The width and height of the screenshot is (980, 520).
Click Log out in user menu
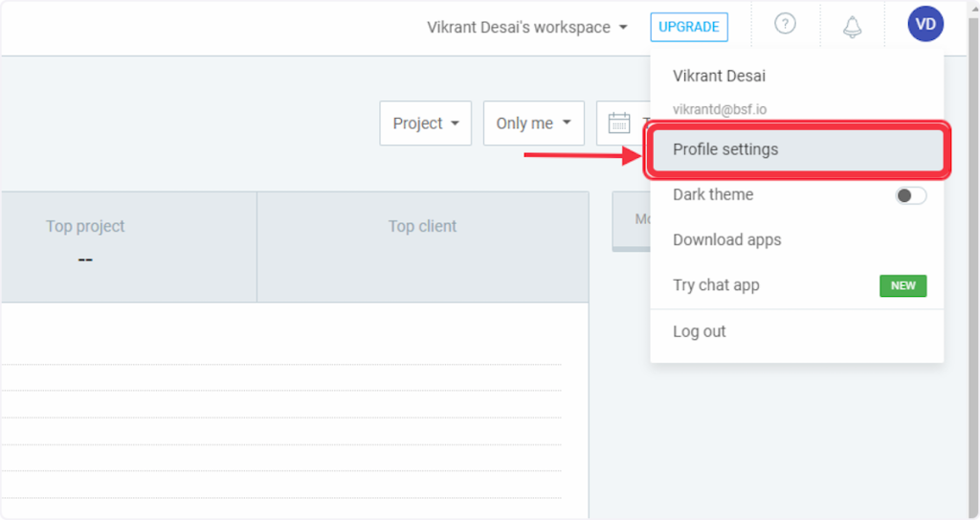tap(699, 331)
